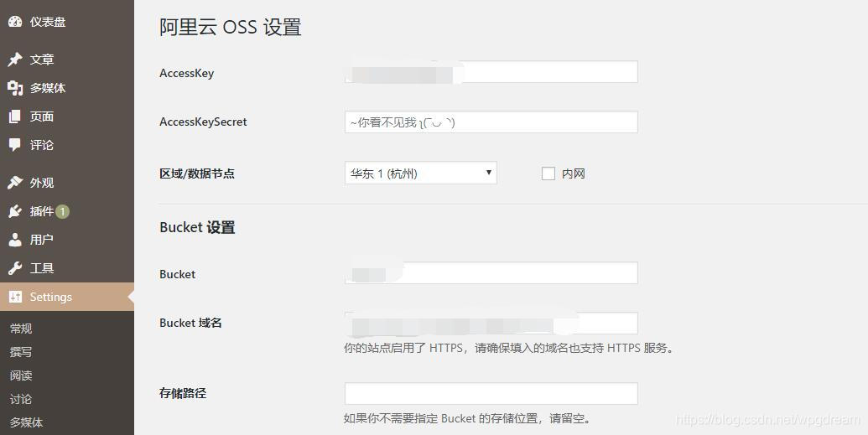Focus the Bucket name input field
The image size is (868, 435).
(x=491, y=273)
